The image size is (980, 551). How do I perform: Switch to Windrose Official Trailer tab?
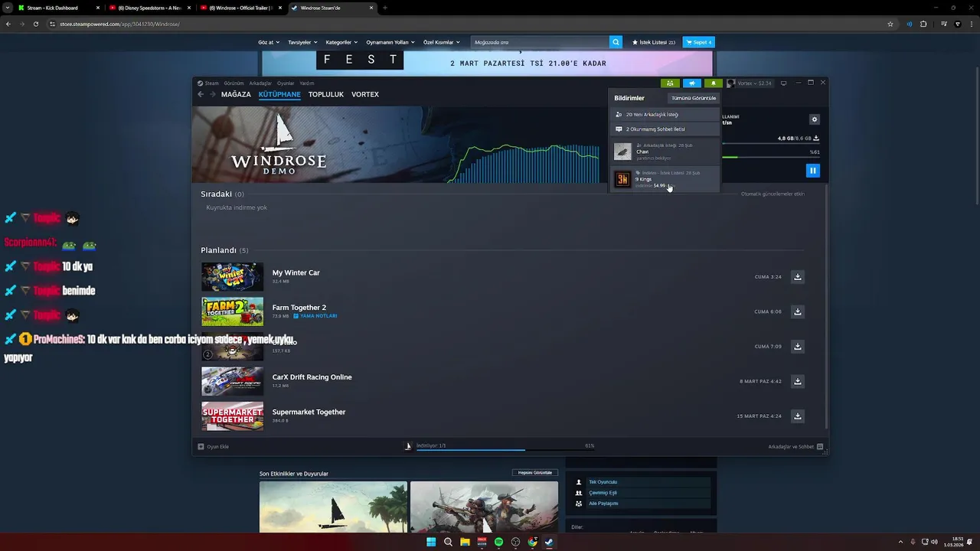[x=240, y=8]
